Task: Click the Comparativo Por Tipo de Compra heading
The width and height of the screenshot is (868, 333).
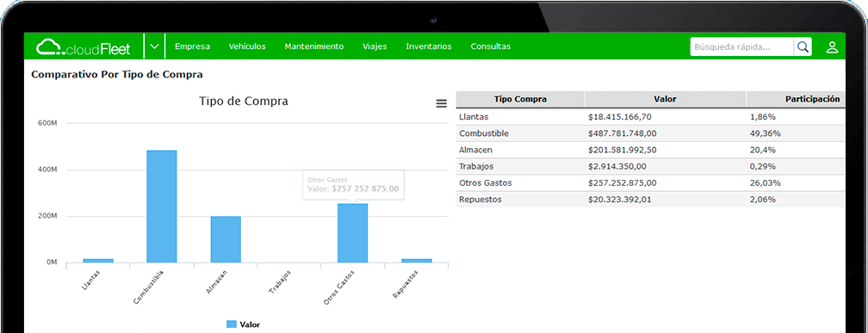Action: pos(117,74)
